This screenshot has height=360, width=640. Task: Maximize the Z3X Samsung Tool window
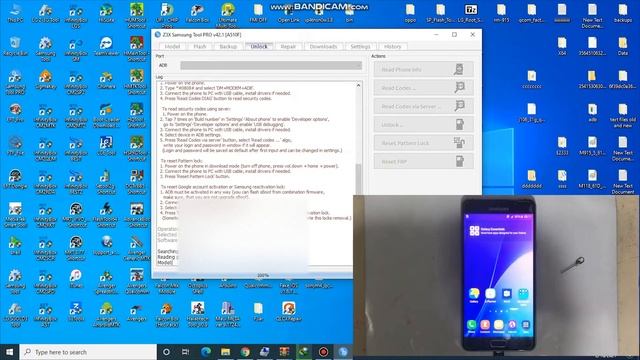pos(454,35)
